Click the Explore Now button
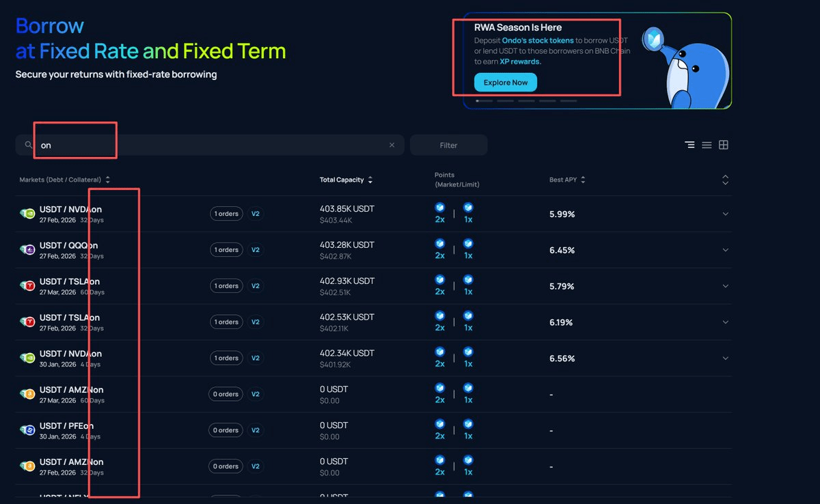This screenshot has width=820, height=504. [506, 83]
